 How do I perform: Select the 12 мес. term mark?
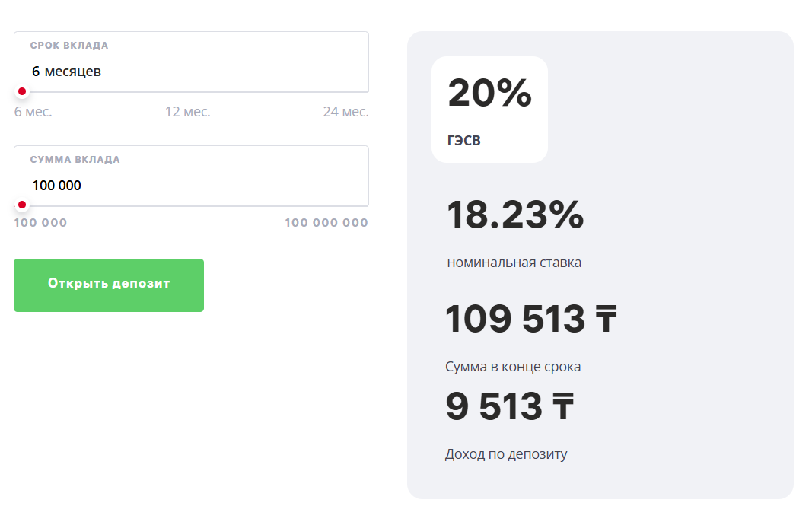click(x=187, y=112)
